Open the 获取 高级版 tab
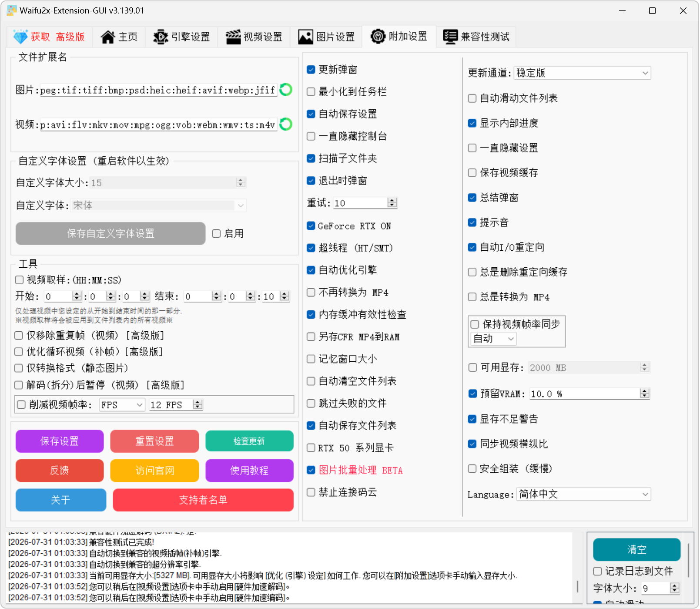This screenshot has height=609, width=700. click(x=49, y=37)
